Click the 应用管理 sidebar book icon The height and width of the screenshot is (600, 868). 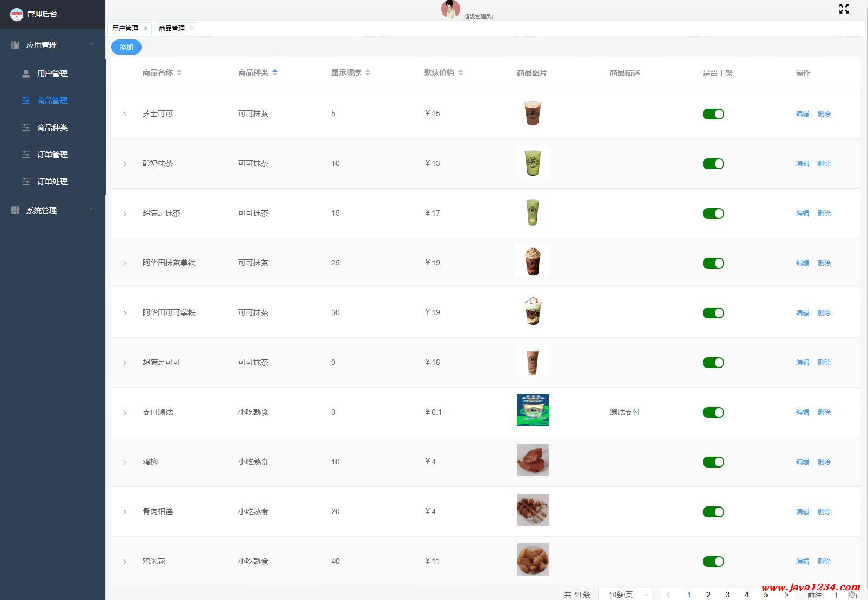click(x=15, y=45)
